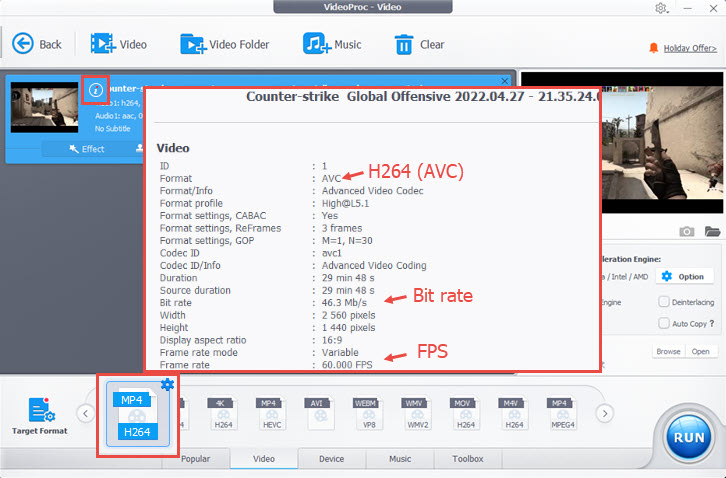This screenshot has width=726, height=478.
Task: Add a Video Folder
Action: [x=225, y=44]
